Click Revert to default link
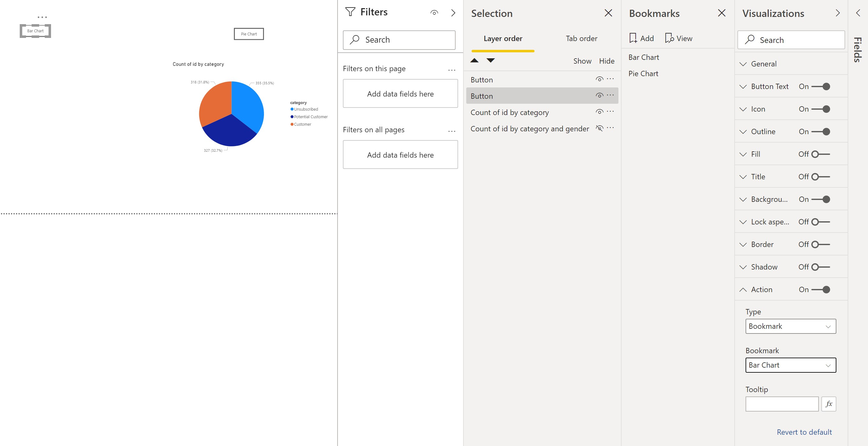Viewport: 868px width, 446px height. [804, 432]
